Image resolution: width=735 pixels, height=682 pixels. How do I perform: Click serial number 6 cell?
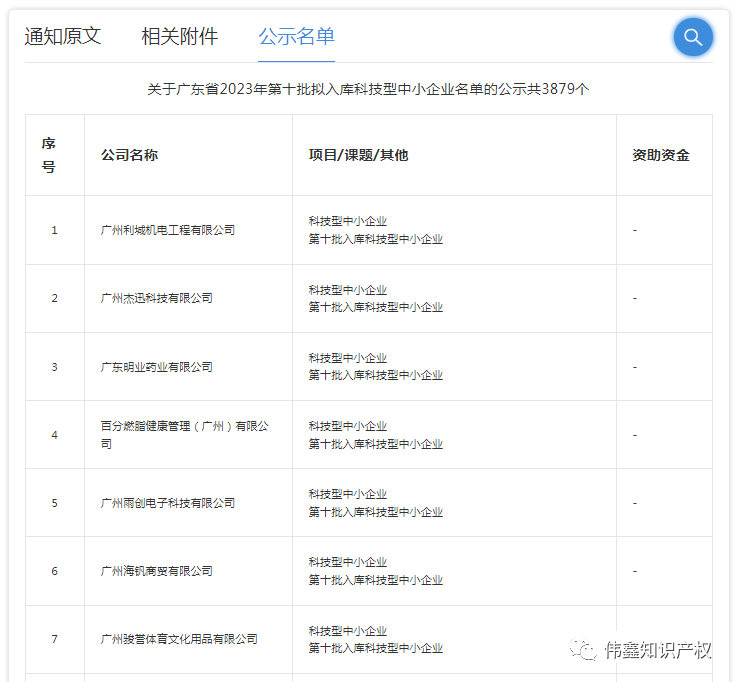tap(54, 571)
